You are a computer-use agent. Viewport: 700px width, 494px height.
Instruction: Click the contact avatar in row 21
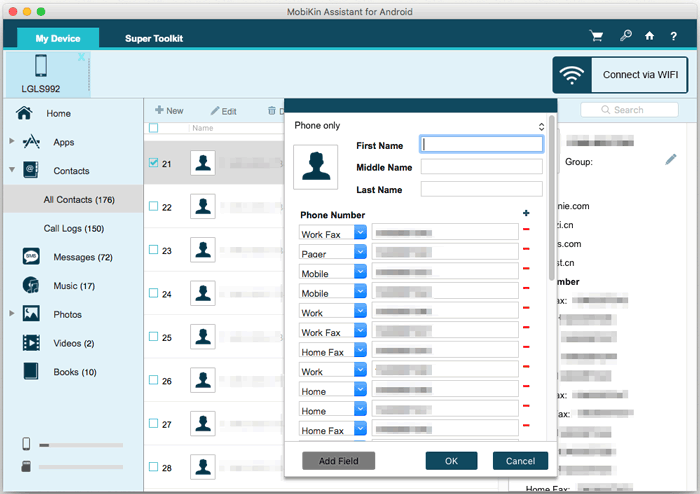click(x=203, y=163)
